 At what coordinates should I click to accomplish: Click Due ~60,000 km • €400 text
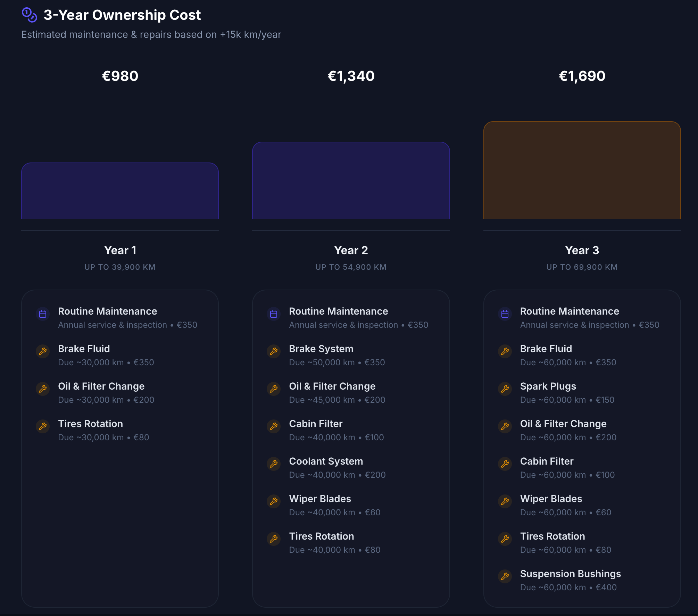tap(568, 588)
